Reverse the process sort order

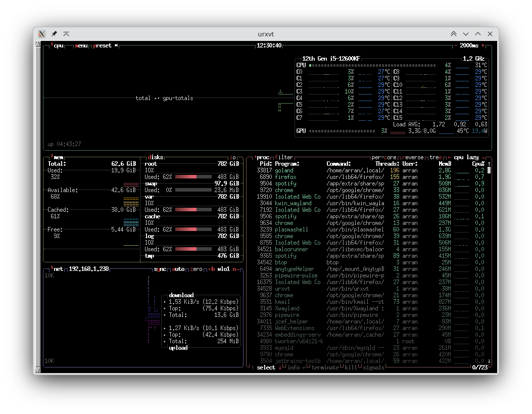tap(413, 157)
